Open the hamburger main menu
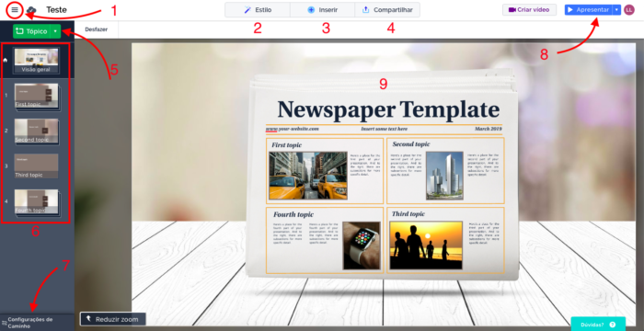Screen dimensions: 644x331 click(x=15, y=10)
